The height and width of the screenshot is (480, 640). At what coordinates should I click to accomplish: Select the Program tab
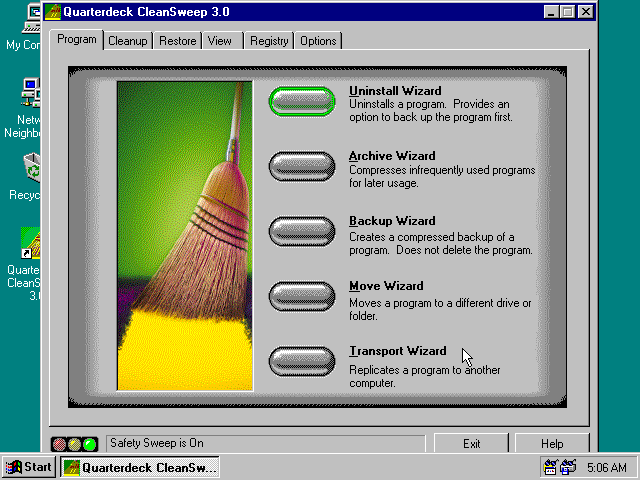(x=77, y=39)
